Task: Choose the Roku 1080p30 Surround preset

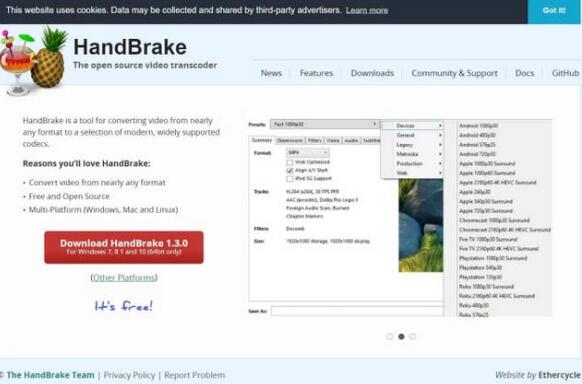Action: click(486, 287)
